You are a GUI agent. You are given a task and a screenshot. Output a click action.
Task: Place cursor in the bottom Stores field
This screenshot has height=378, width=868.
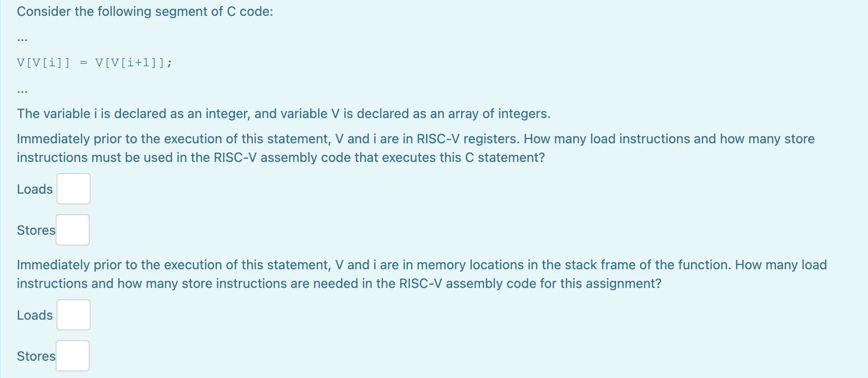[72, 355]
